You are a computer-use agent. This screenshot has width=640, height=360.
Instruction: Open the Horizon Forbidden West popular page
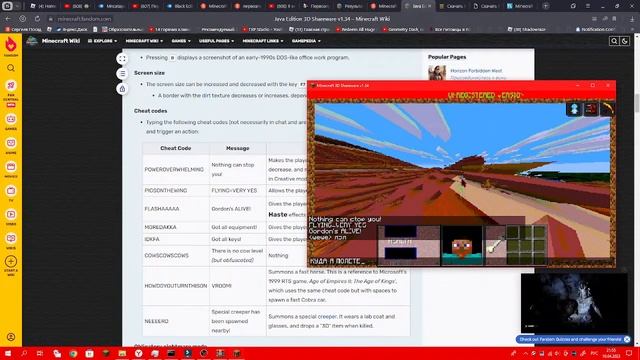click(476, 71)
